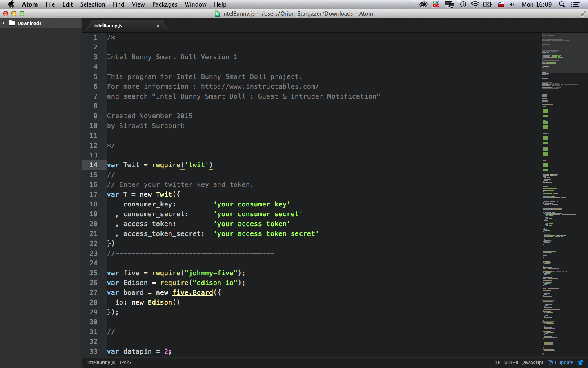Click the "by Sirawit Surapurk" comment
The width and height of the screenshot is (588, 368).
point(146,126)
